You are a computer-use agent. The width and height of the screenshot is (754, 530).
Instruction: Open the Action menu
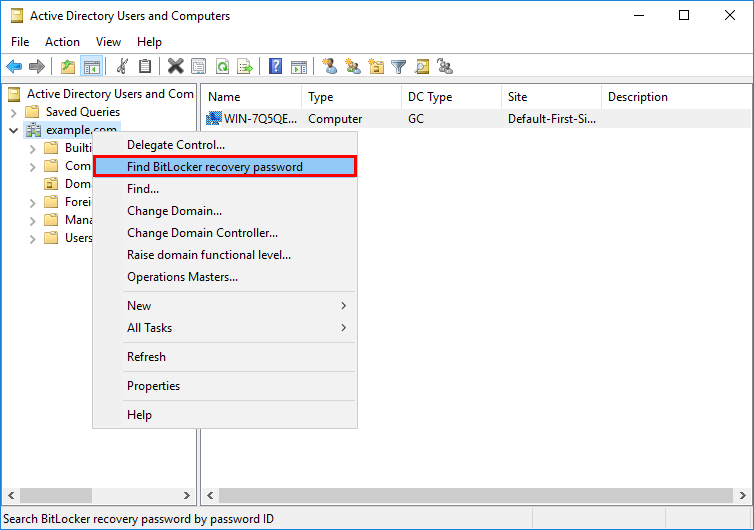(62, 42)
